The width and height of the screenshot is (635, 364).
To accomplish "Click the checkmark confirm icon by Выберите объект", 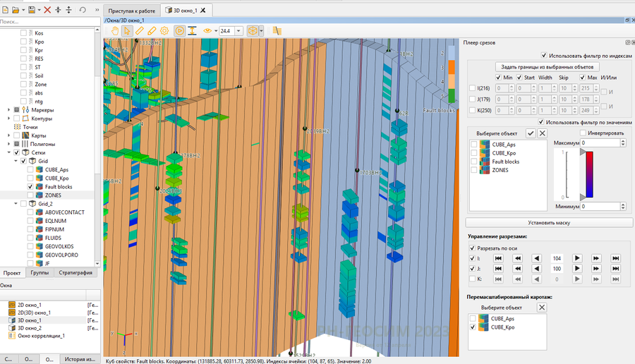I will (531, 133).
